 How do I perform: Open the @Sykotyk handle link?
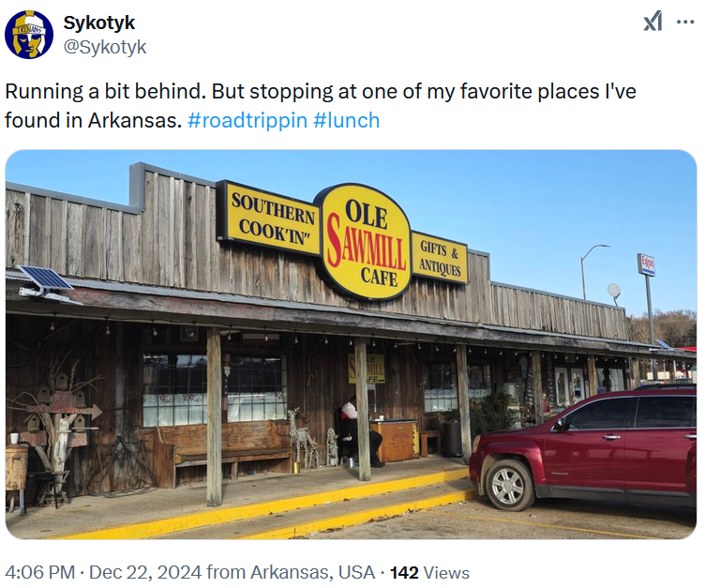[x=105, y=47]
